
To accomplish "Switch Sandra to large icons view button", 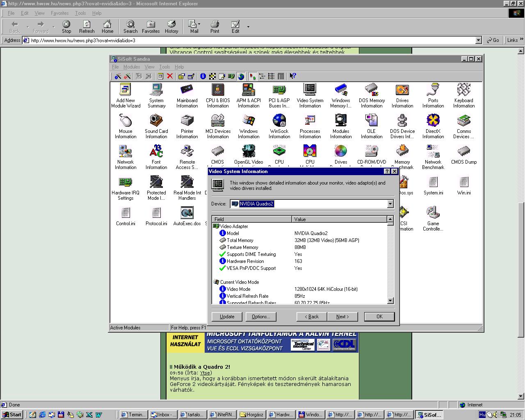I will [x=253, y=76].
